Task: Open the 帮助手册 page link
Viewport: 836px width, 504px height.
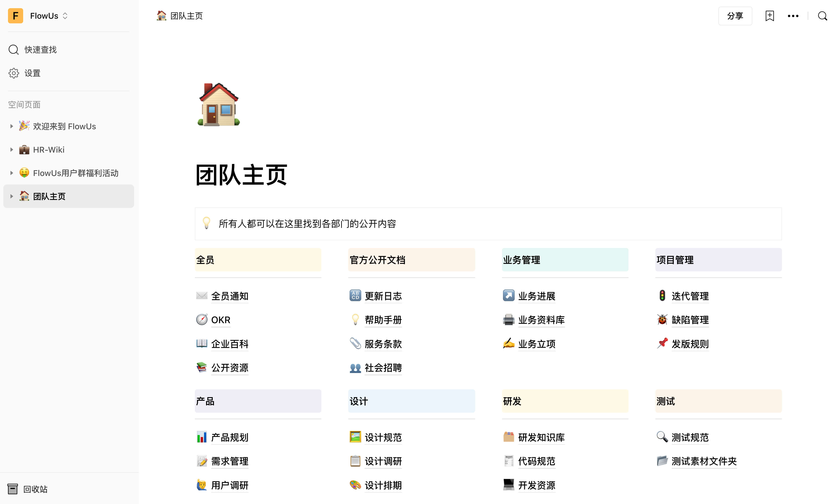Action: pyautogui.click(x=383, y=320)
